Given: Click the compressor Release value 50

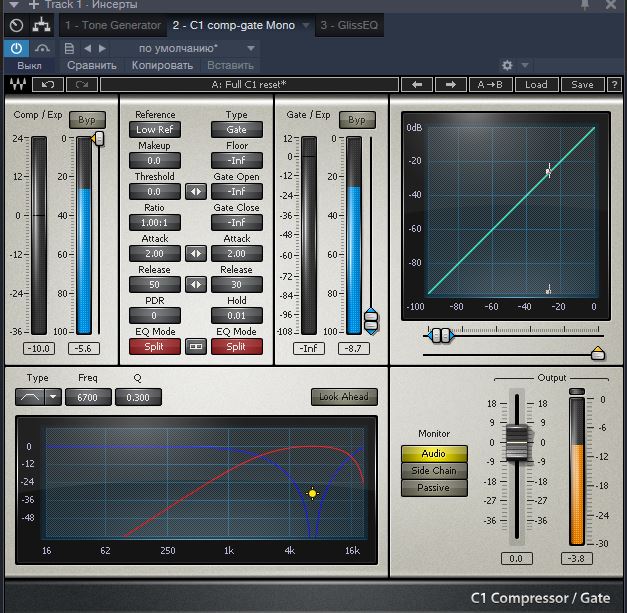Looking at the screenshot, I should tap(154, 285).
